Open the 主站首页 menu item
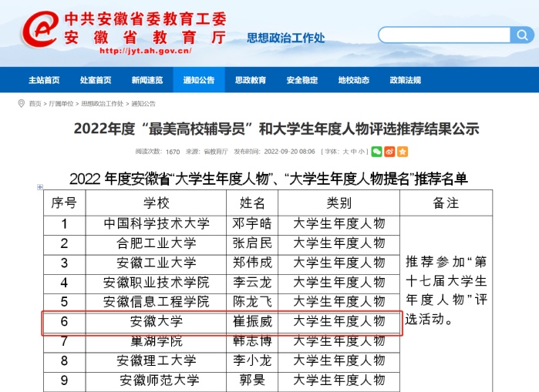The width and height of the screenshot is (539, 392). coord(44,80)
